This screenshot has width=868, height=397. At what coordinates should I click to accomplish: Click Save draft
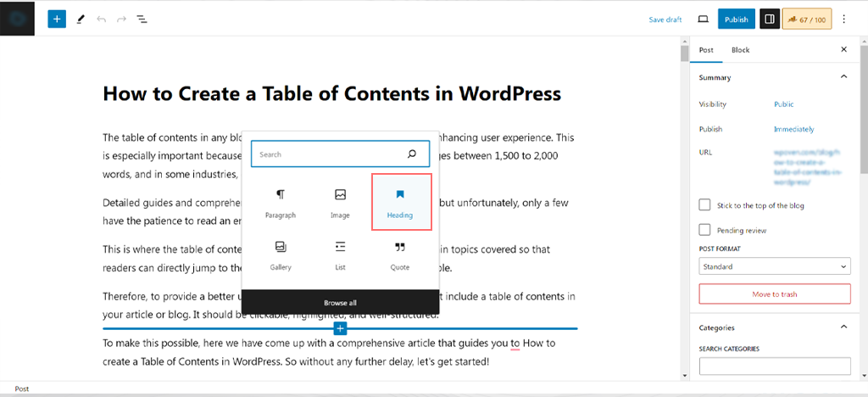tap(665, 20)
